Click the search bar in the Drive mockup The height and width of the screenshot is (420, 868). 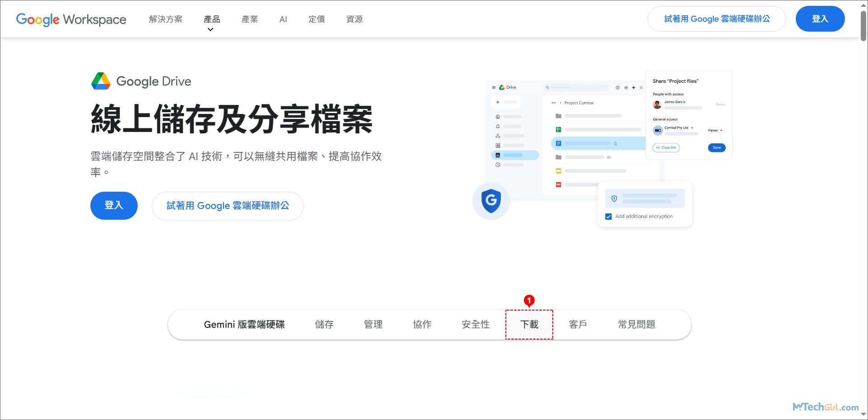(576, 87)
